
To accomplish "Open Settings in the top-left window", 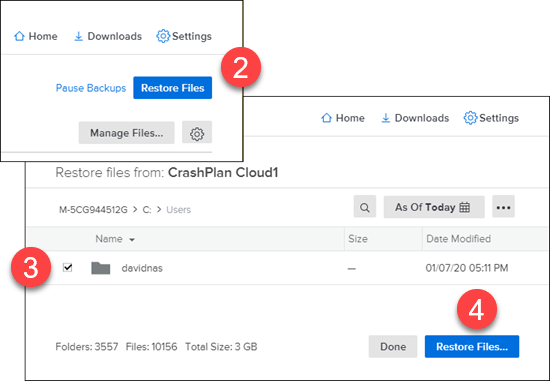I will tap(184, 36).
